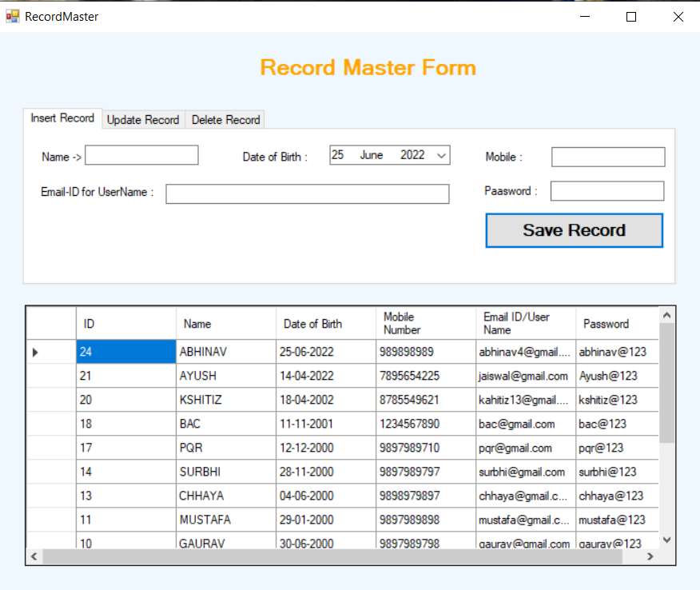700x590 pixels.
Task: Click mobile number cell 1234567890
Action: point(426,424)
